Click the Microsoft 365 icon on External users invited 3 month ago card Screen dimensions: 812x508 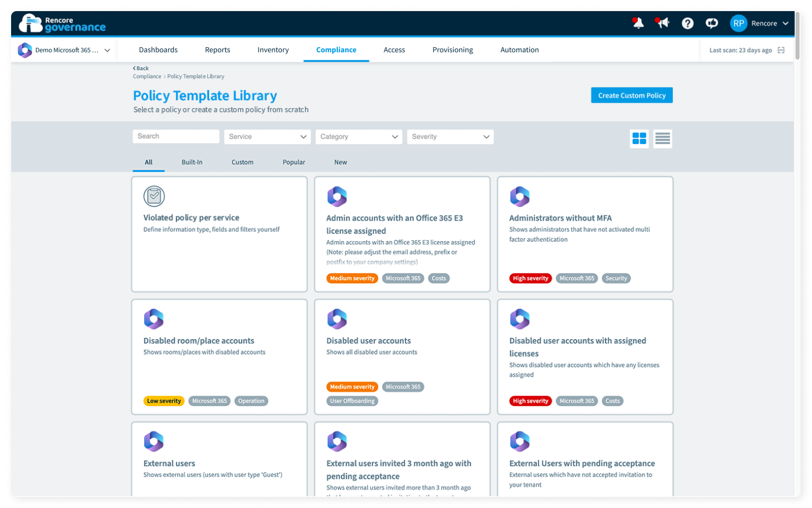(x=337, y=441)
